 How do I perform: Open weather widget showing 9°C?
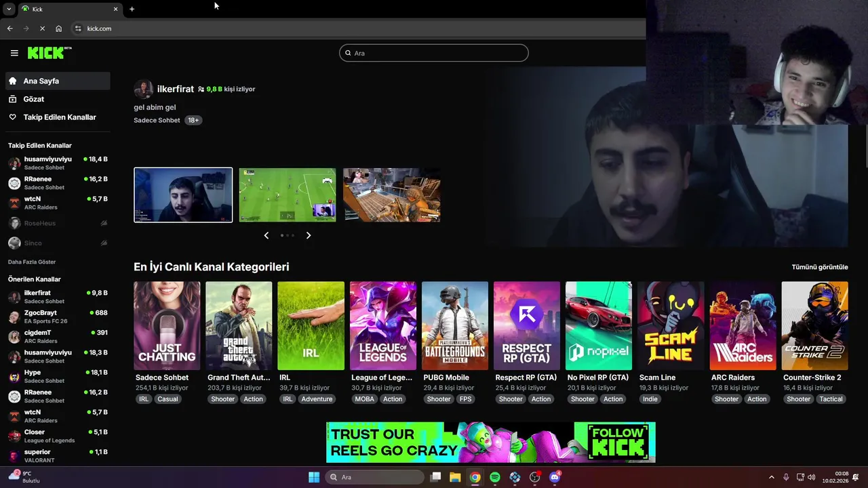(x=24, y=477)
